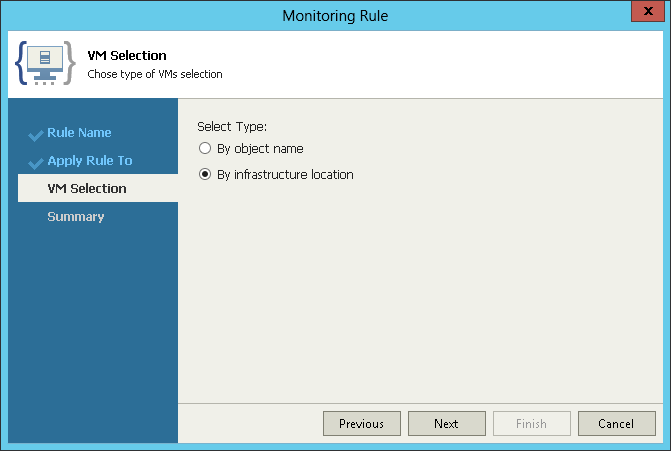Go to the Apply Rule To step
Screen dimensions: 671x451
click(x=90, y=161)
